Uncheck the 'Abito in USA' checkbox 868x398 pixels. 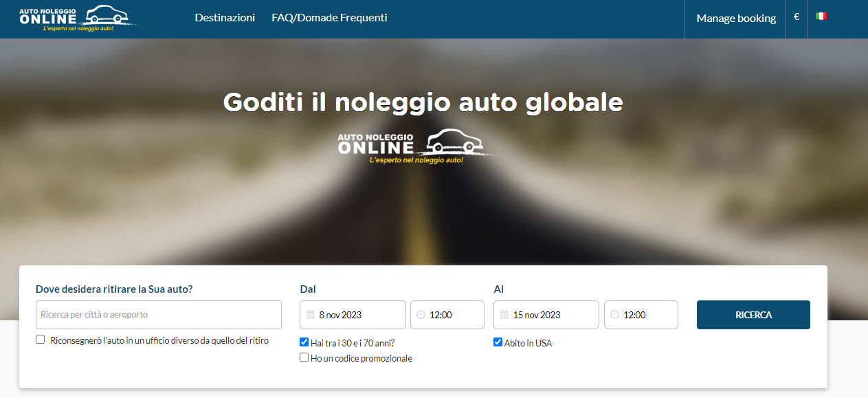tap(498, 342)
